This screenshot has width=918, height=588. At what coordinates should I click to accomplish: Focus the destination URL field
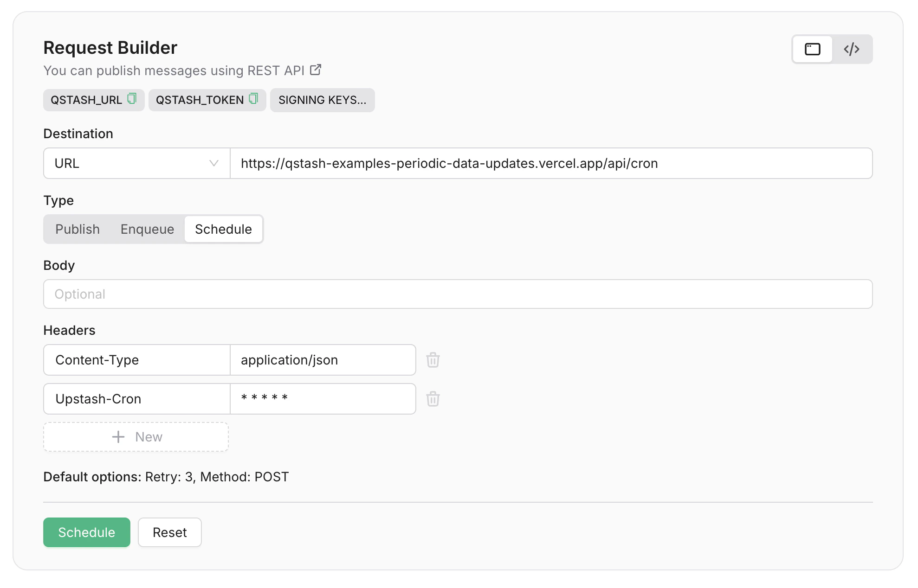click(x=550, y=163)
